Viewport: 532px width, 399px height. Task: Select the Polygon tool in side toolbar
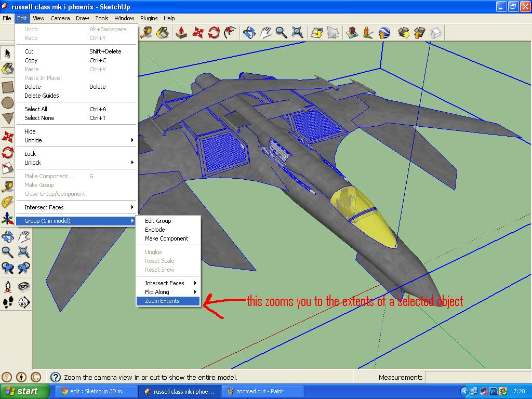[x=7, y=118]
